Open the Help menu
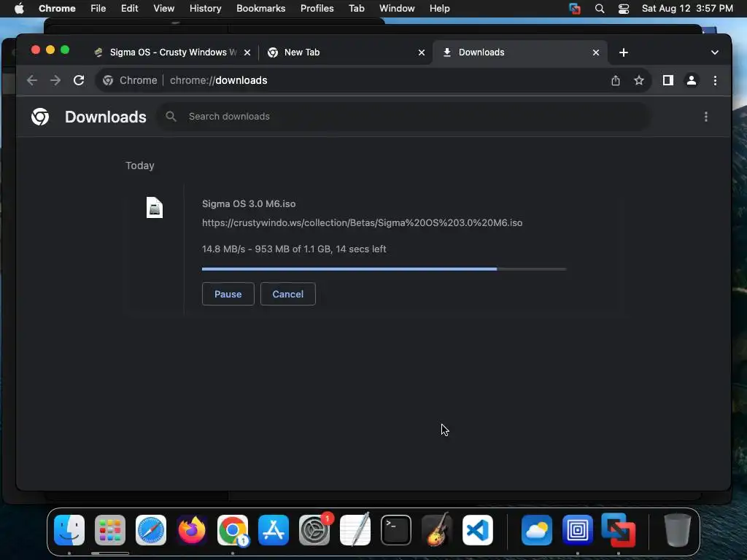Viewport: 747px width, 560px height. [439, 9]
